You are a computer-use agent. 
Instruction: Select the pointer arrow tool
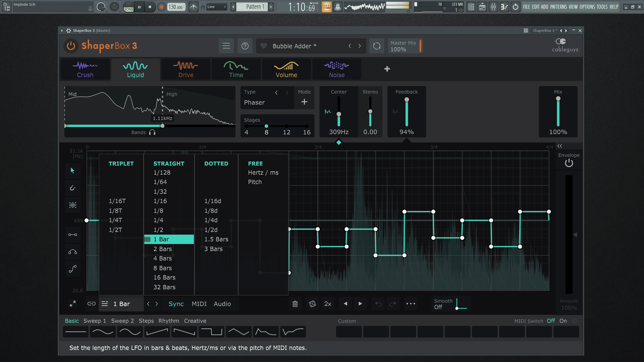tap(73, 171)
